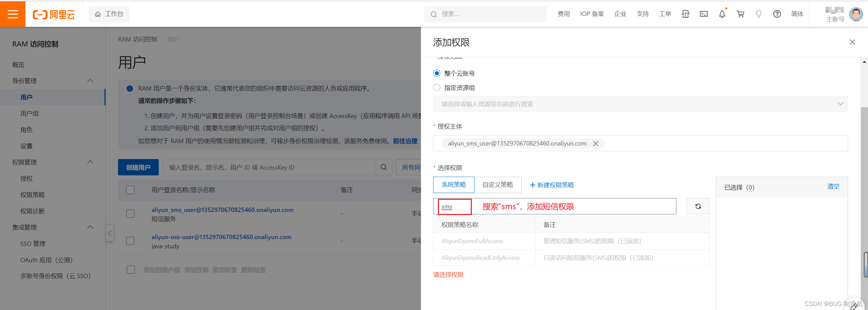
Task: Open the aliyun-oss-user user link
Action: click(x=221, y=237)
